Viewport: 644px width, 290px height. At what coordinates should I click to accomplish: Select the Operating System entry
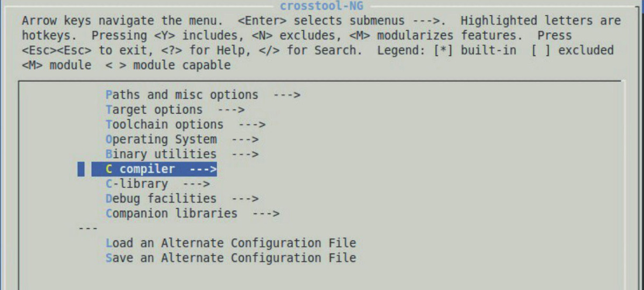tap(161, 139)
